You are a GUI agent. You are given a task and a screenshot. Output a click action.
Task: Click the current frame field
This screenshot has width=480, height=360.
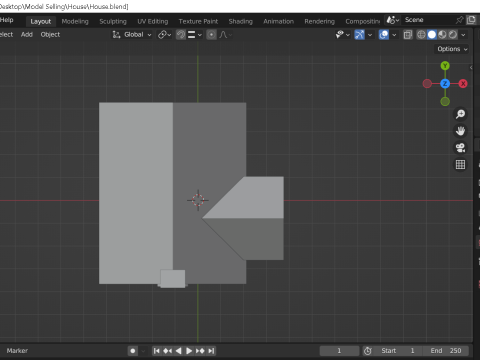click(x=339, y=351)
